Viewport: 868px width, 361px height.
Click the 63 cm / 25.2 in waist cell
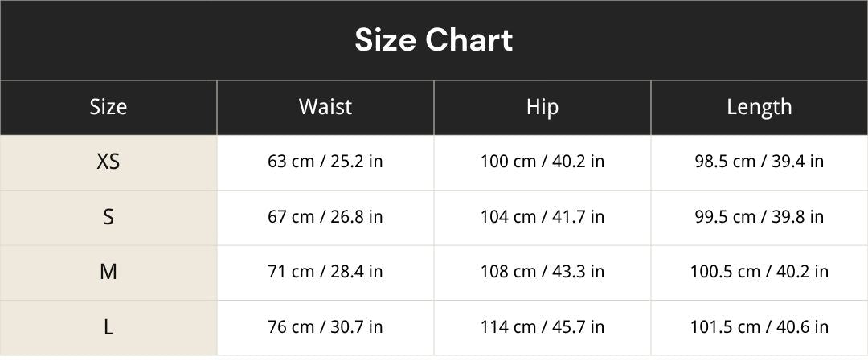(325, 162)
